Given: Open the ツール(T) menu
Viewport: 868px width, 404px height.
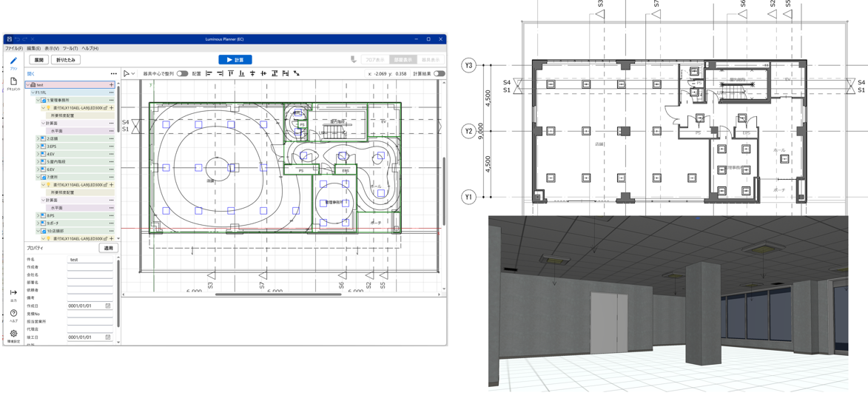Looking at the screenshot, I should pos(70,49).
